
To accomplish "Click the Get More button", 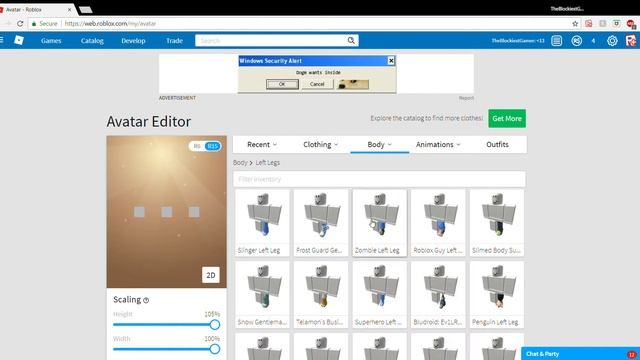I will (507, 118).
